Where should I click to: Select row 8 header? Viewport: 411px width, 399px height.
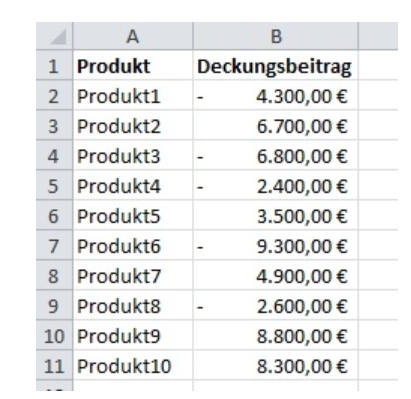[54, 275]
